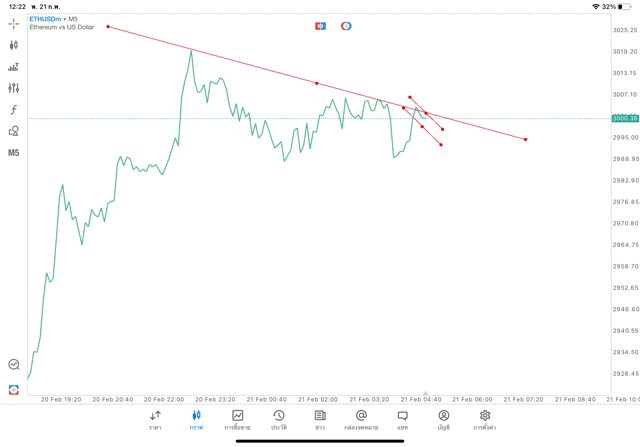Open the indicators list icon

[14, 67]
